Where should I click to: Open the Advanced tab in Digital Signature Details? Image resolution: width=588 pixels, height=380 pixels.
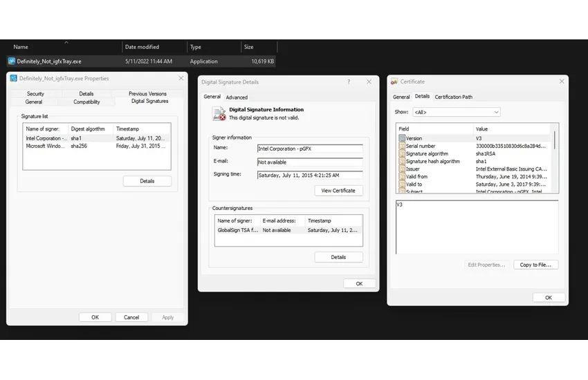[237, 97]
